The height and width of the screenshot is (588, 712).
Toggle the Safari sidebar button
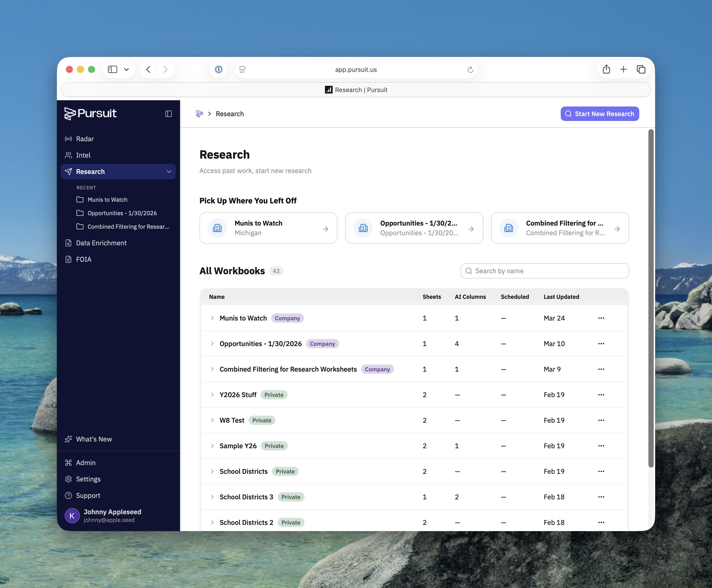(x=112, y=69)
